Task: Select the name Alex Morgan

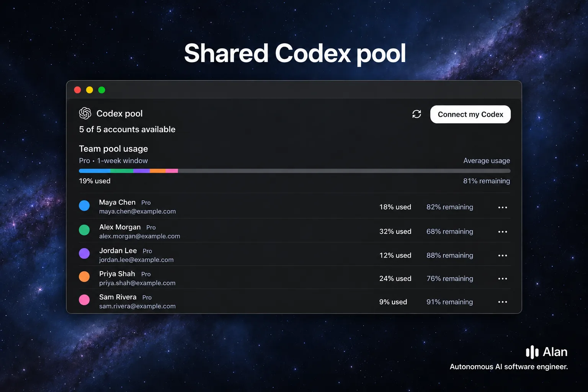Action: [120, 227]
